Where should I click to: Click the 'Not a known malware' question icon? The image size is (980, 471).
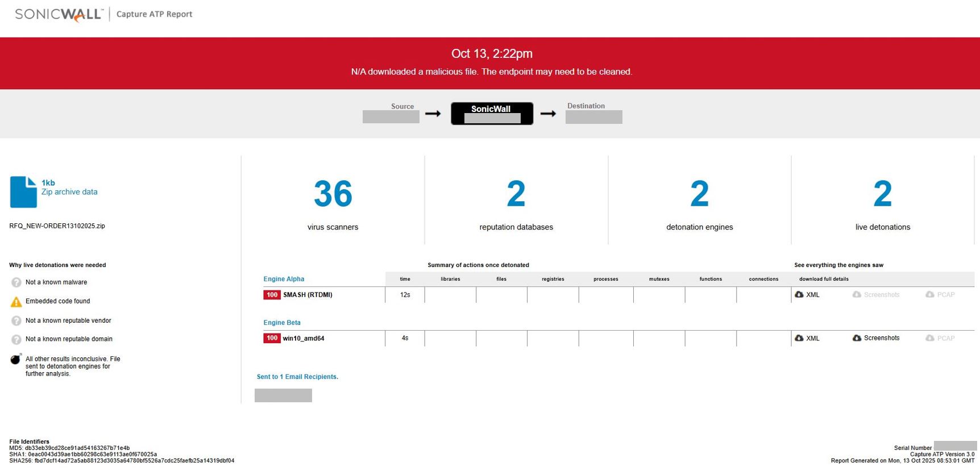pos(16,282)
